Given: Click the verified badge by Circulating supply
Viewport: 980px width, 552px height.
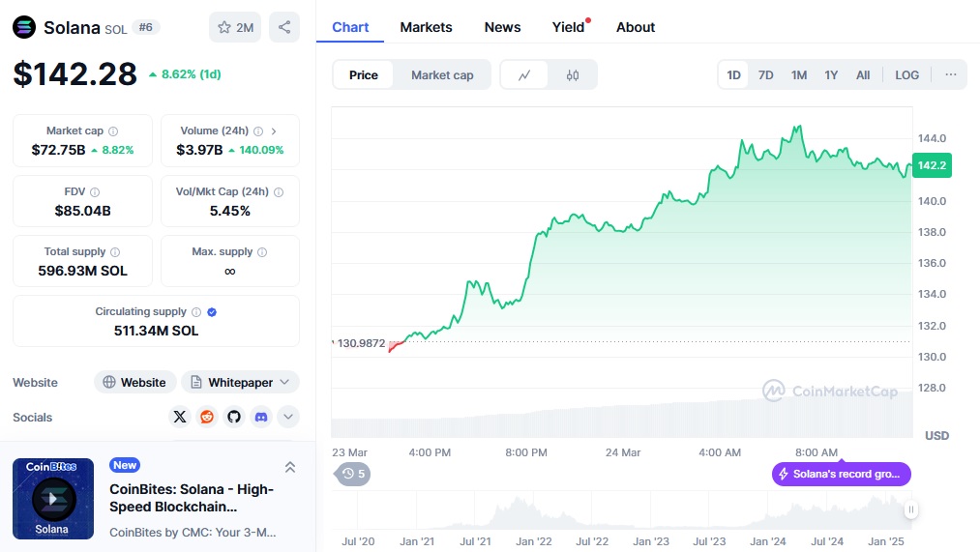Looking at the screenshot, I should coord(212,312).
